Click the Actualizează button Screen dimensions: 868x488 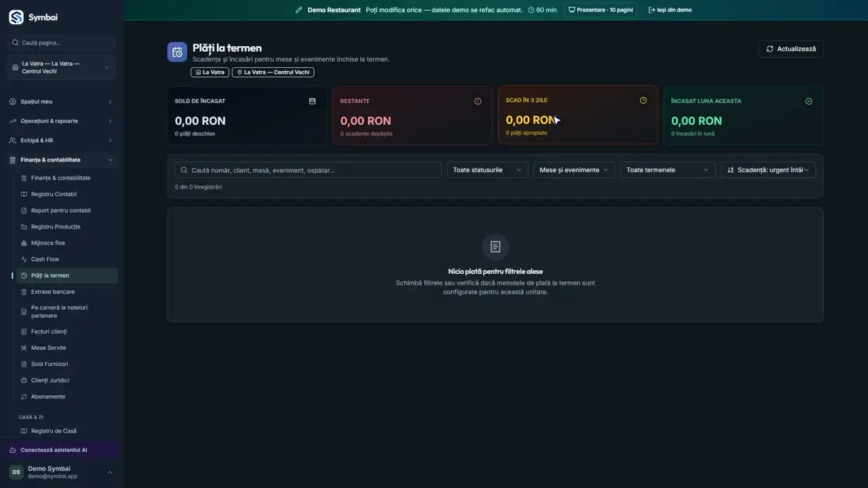[791, 49]
